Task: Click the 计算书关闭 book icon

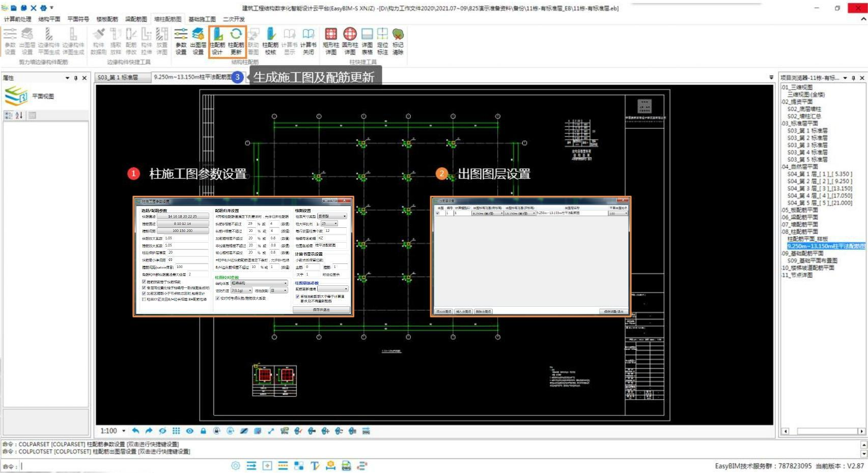Action: tap(309, 35)
